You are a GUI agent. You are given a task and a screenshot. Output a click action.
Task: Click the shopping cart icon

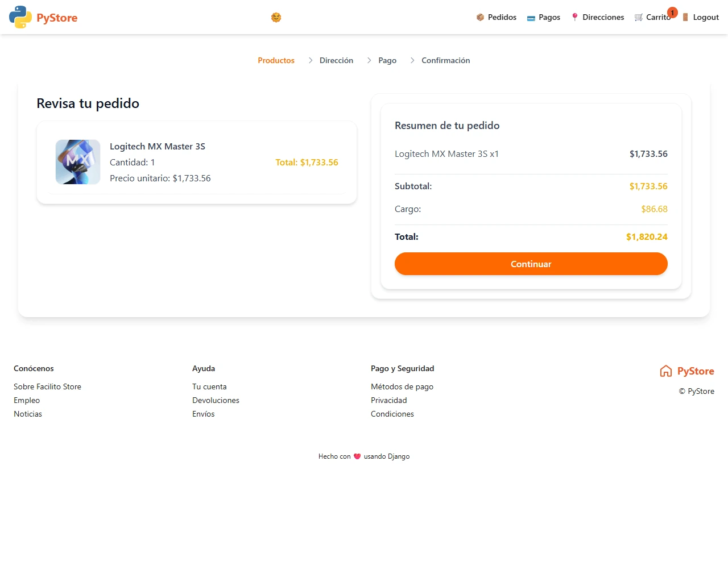pos(639,18)
